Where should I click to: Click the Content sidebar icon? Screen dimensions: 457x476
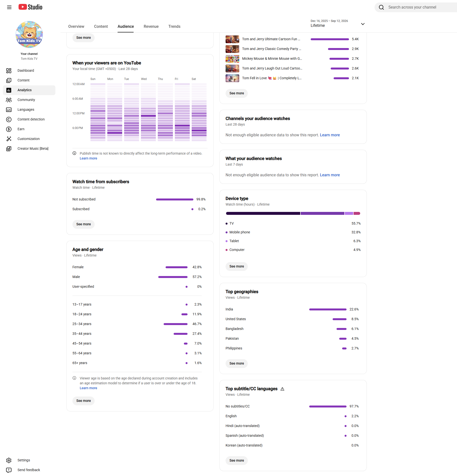[9, 80]
